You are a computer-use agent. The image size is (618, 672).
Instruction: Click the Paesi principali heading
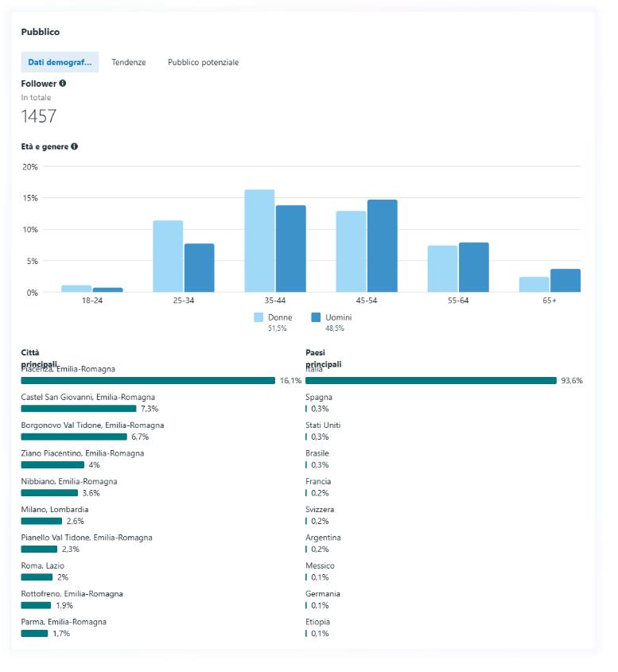point(324,359)
